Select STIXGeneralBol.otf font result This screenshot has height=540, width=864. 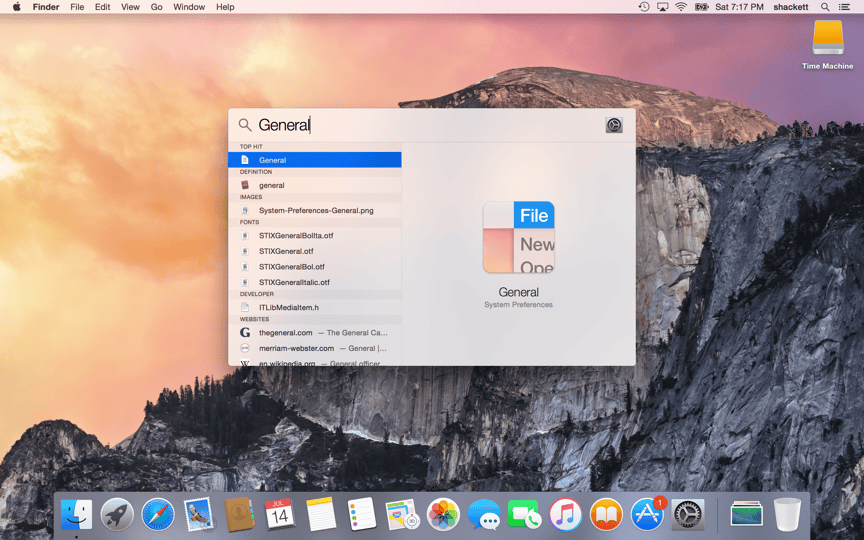(315, 266)
